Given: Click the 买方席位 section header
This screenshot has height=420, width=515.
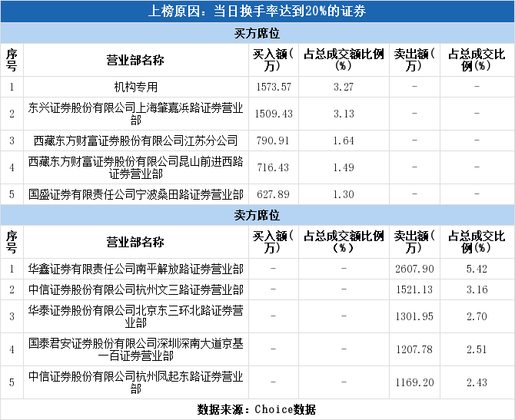Looking at the screenshot, I should coord(257,34).
